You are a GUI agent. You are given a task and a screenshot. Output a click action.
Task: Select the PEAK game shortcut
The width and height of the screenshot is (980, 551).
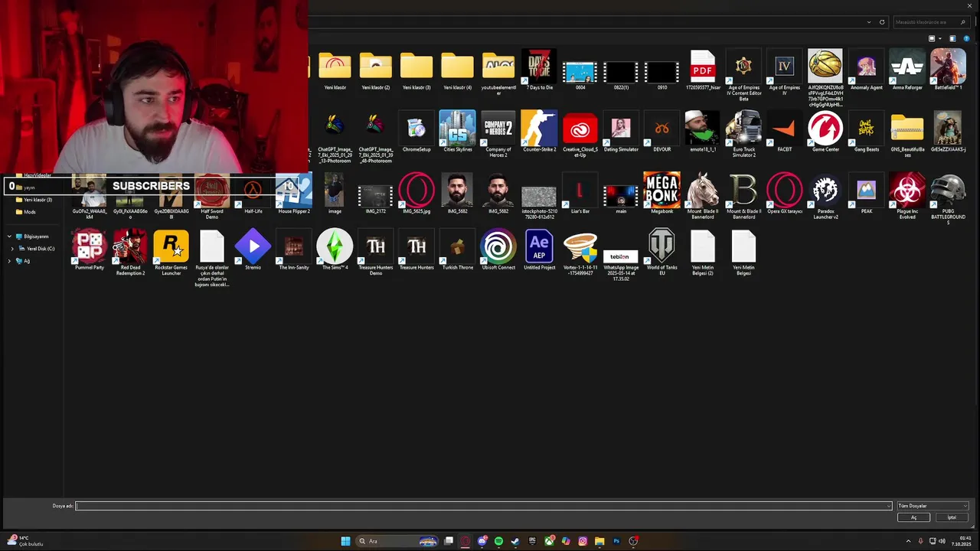[x=867, y=193]
